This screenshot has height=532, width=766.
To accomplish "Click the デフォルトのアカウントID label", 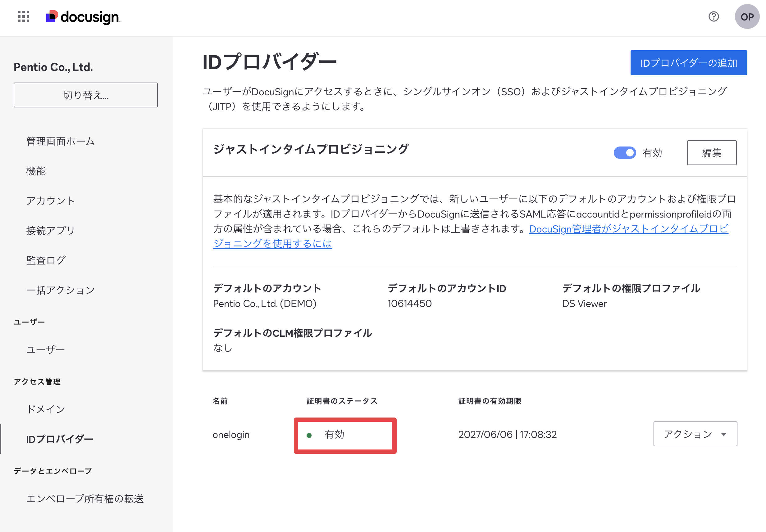I will pyautogui.click(x=447, y=288).
